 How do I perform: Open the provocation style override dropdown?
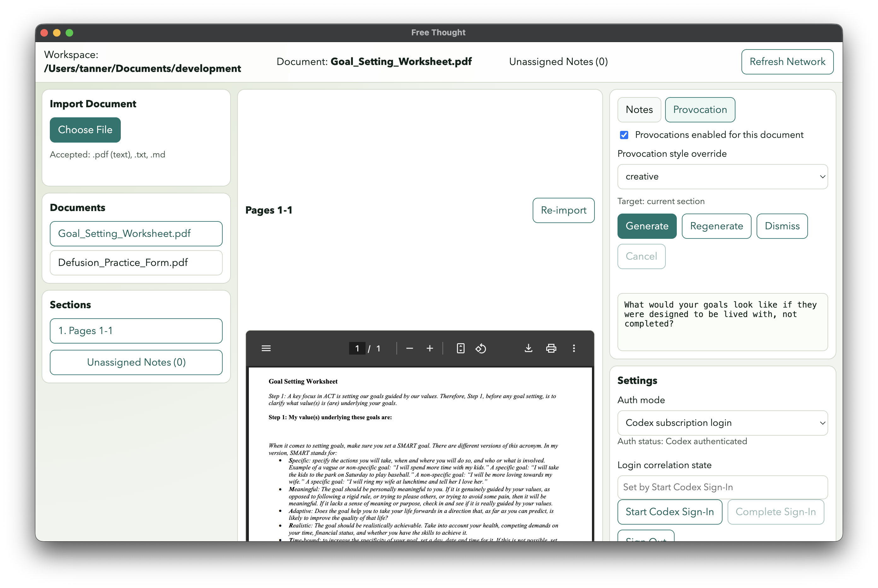point(722,176)
